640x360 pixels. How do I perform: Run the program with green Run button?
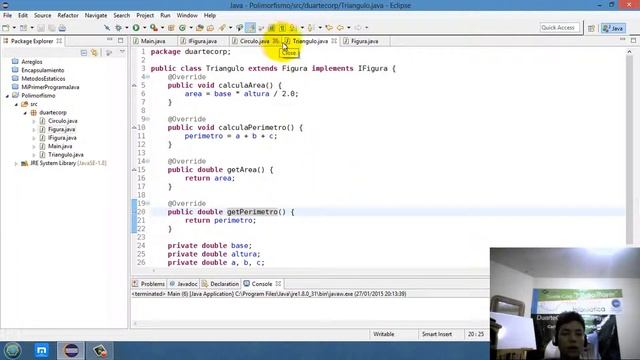[136, 28]
